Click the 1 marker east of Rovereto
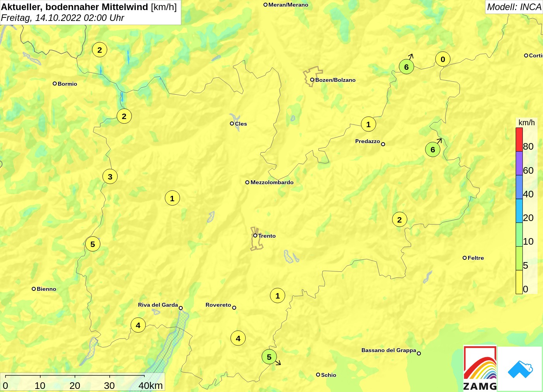The height and width of the screenshot is (392, 543). 277,296
